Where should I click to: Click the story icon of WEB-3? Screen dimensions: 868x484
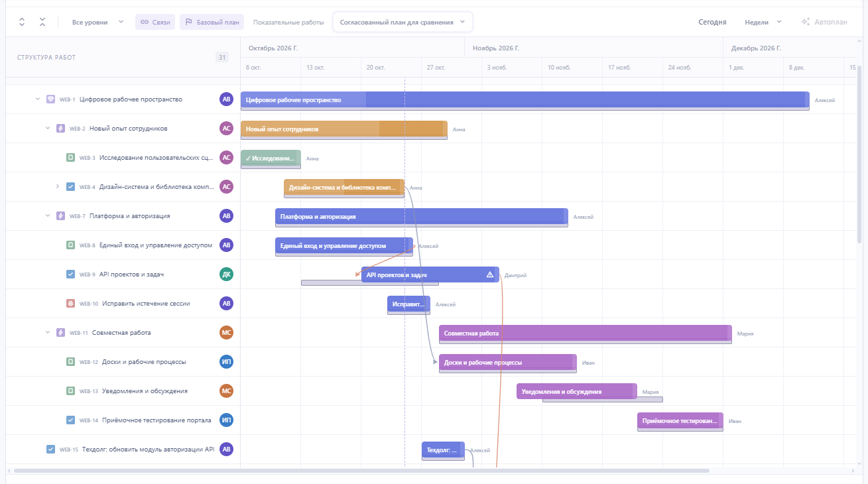(x=70, y=158)
